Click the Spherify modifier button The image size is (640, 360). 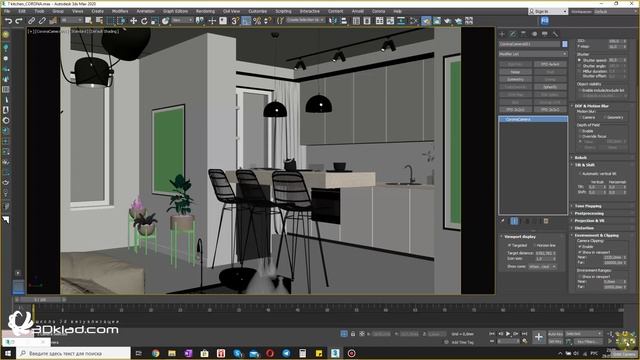coord(550,87)
